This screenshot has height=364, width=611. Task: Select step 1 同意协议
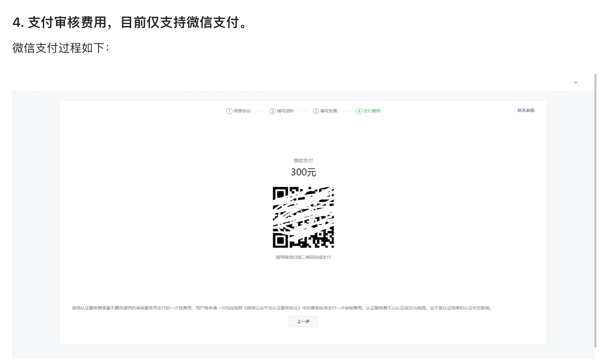239,111
